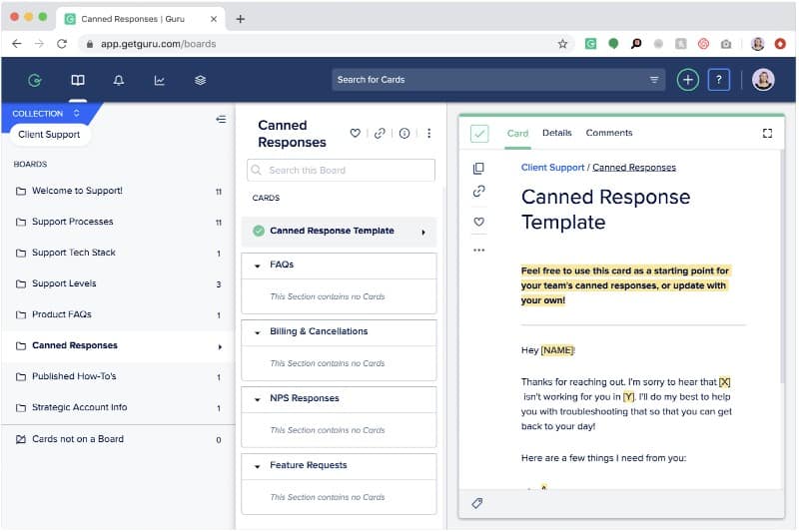Click the Guru logo home icon
Viewport: 799px width, 532px height.
tap(35, 80)
